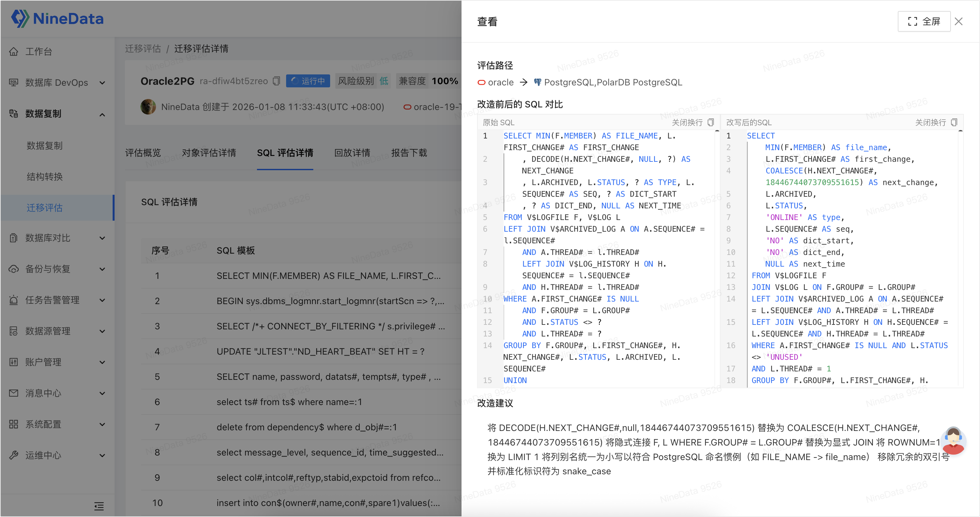This screenshot has width=980, height=517.
Task: Click the 迁移评估 breadcrumb link
Action: click(x=143, y=49)
